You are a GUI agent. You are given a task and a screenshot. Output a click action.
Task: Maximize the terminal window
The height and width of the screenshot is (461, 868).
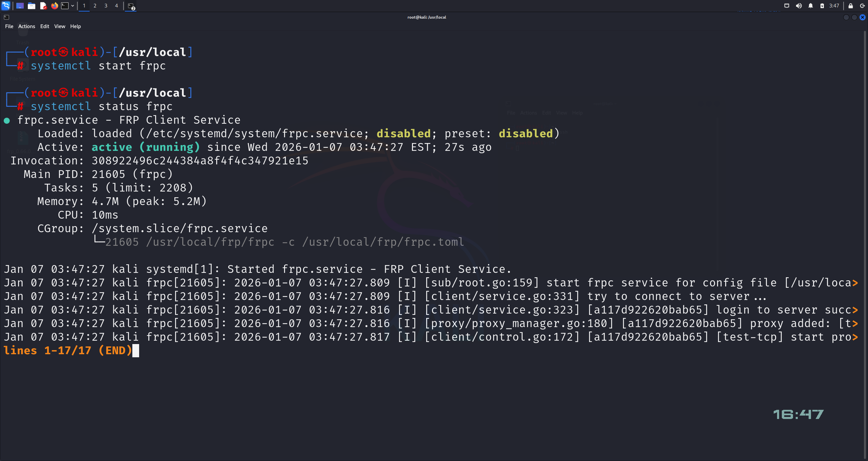(x=854, y=17)
